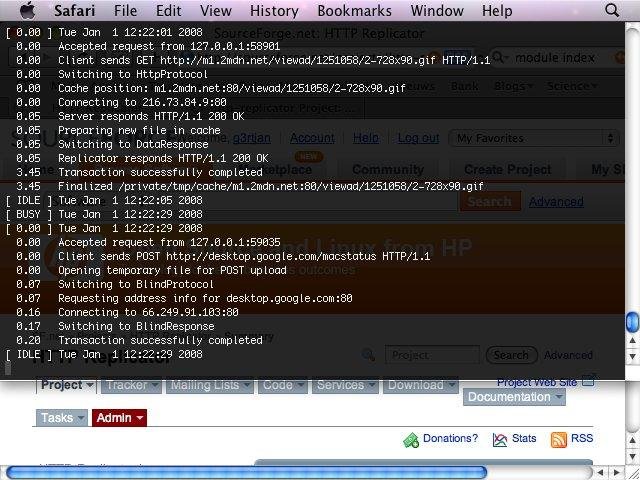Click the horizontal page scrollbar thumb
Viewport: 640px width, 480px height.
coord(246,473)
